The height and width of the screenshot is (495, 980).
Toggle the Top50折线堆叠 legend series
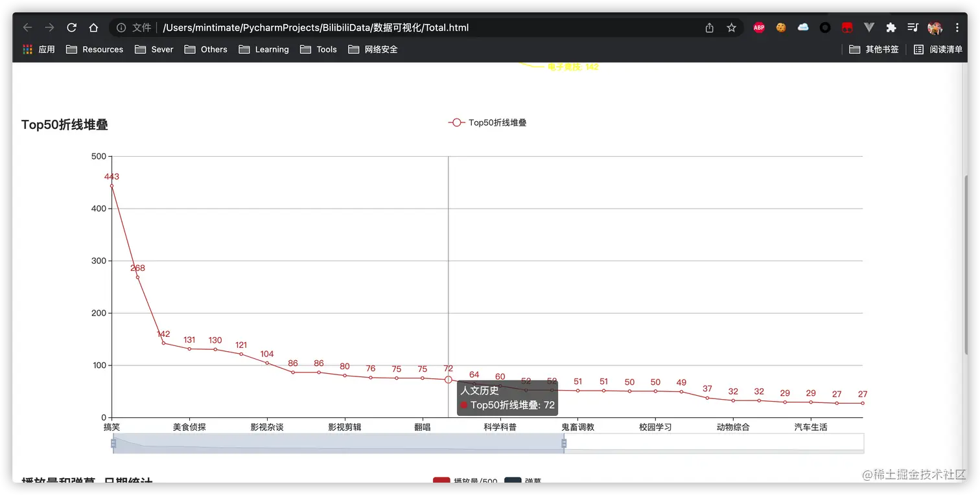click(x=487, y=122)
